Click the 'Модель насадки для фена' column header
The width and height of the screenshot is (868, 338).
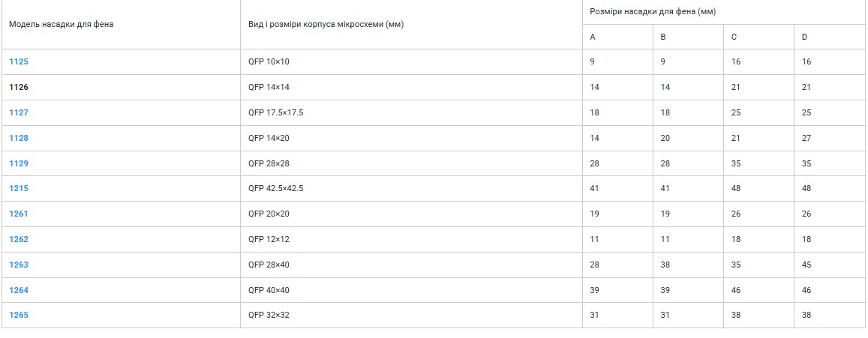point(61,24)
